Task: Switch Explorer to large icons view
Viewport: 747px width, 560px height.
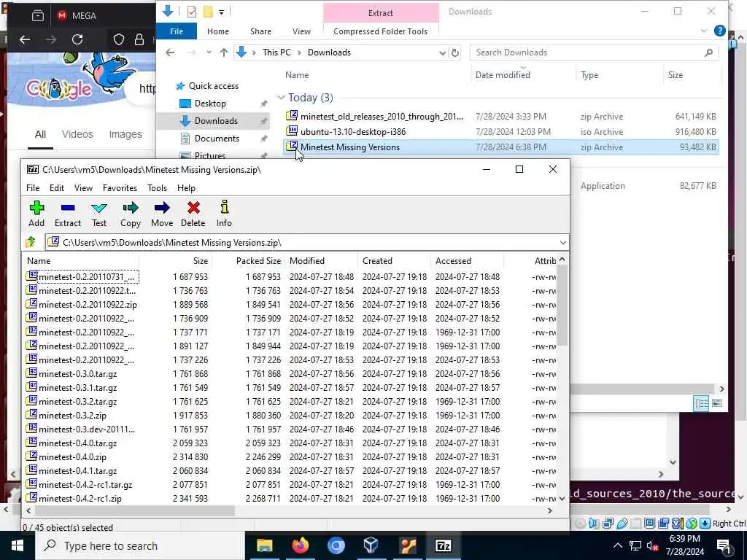Action: 717,404
